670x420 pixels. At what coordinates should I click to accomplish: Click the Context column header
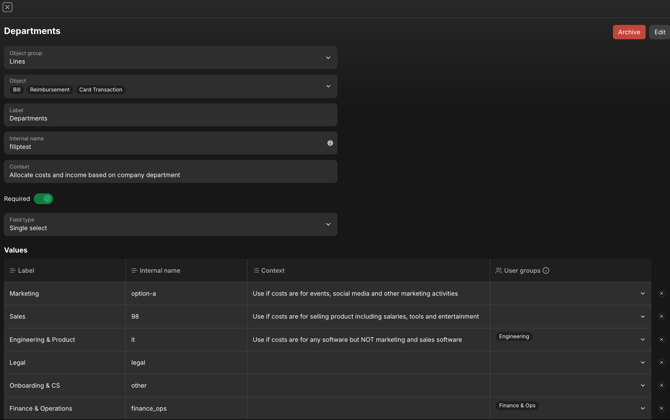(368, 270)
